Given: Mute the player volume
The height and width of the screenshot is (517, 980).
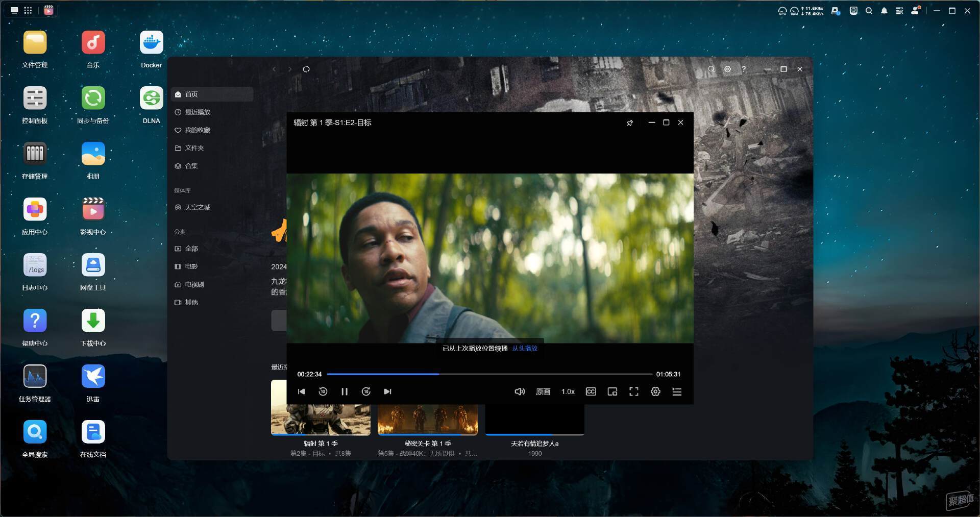Looking at the screenshot, I should tap(520, 391).
